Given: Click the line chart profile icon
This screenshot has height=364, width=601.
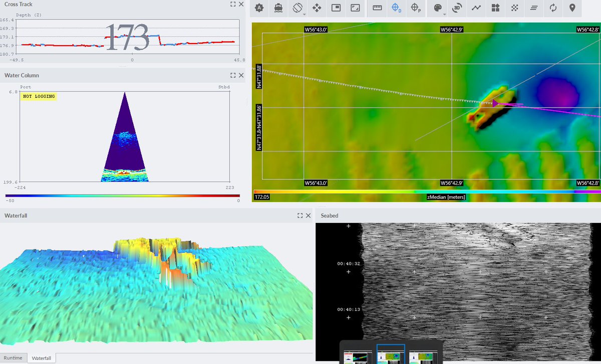Looking at the screenshot, I should coord(476,8).
